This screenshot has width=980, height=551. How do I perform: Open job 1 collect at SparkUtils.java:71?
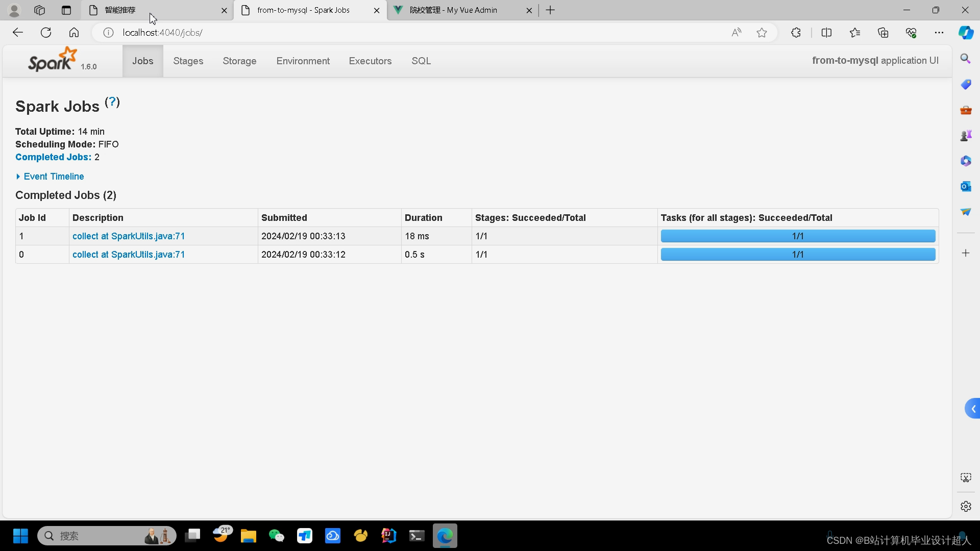[x=129, y=236]
